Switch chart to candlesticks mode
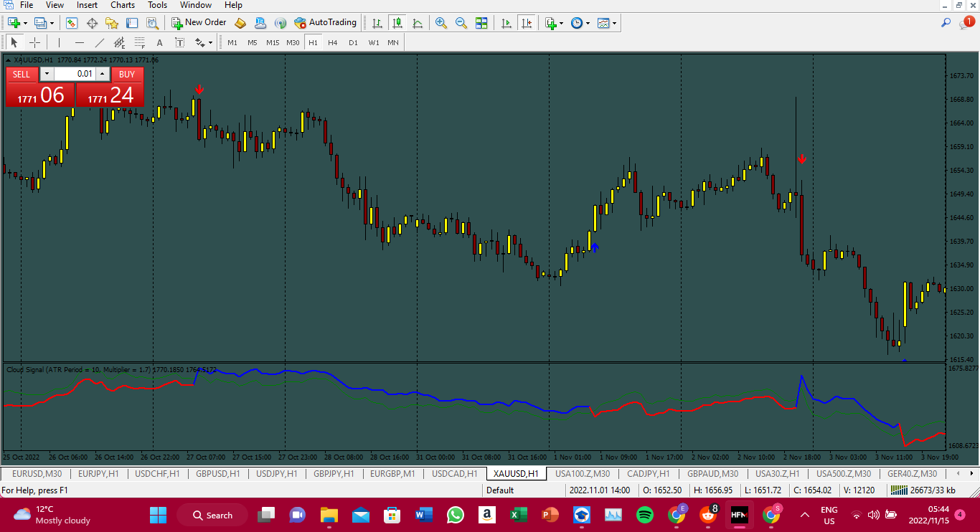 click(397, 23)
